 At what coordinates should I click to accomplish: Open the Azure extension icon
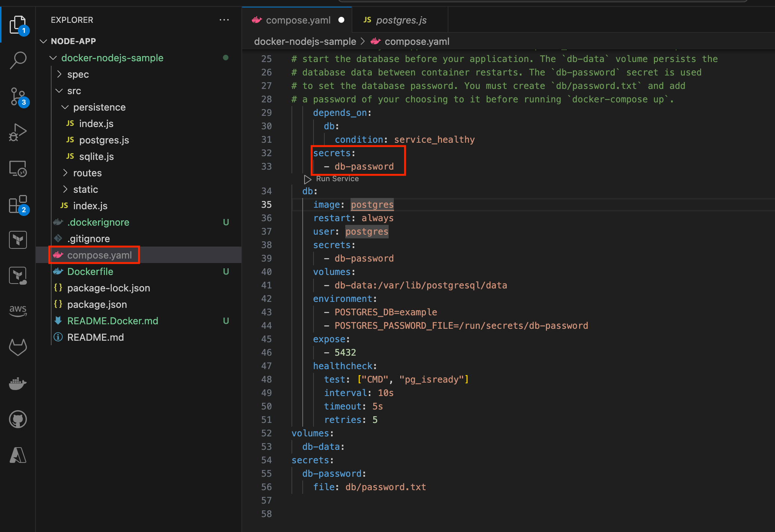click(18, 455)
